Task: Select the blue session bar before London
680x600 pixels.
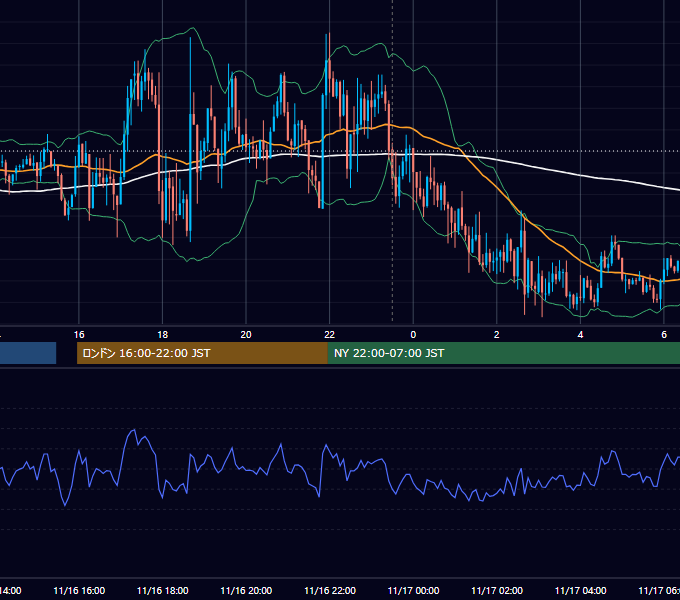Action: (28, 353)
